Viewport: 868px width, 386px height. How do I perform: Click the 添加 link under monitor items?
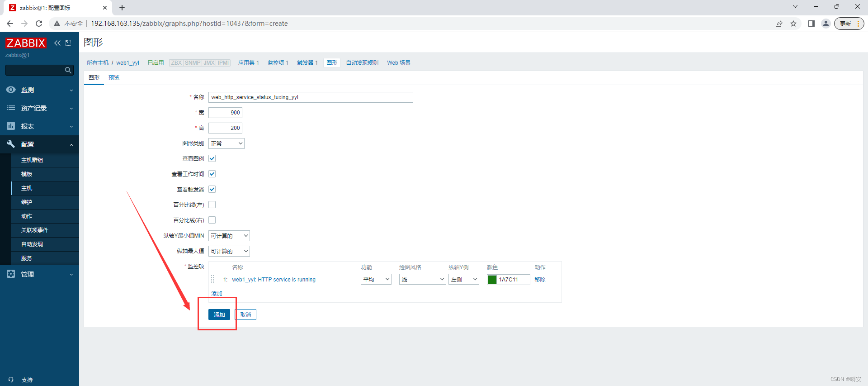pyautogui.click(x=217, y=294)
